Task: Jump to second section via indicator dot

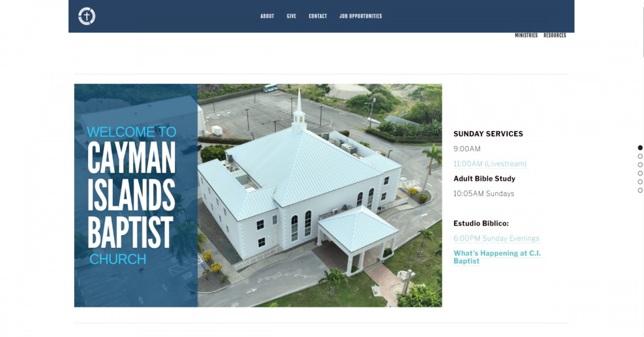Action: [x=640, y=156]
